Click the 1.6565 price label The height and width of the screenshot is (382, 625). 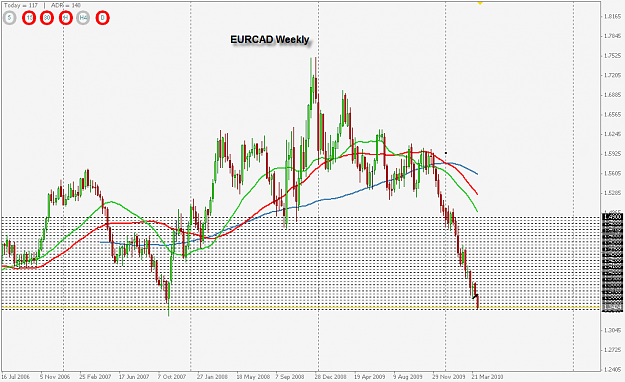(613, 114)
